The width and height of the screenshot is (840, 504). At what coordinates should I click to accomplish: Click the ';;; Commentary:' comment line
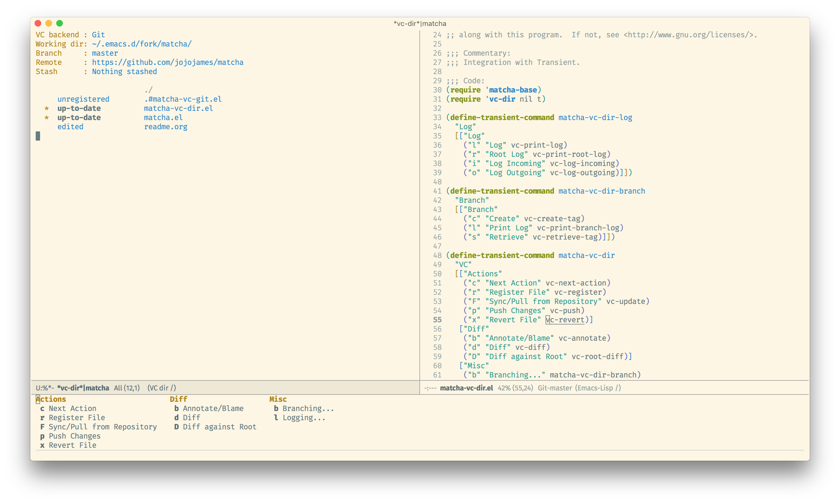[x=478, y=53]
